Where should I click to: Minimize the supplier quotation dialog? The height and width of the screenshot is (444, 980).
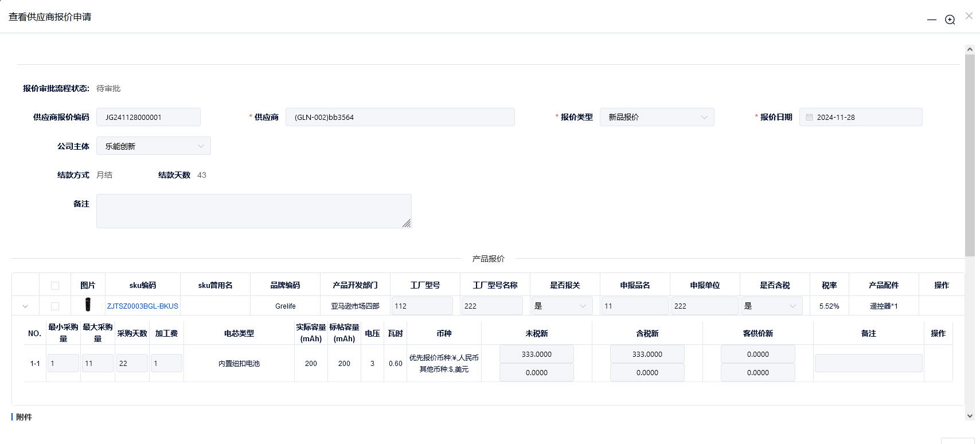[x=932, y=20]
